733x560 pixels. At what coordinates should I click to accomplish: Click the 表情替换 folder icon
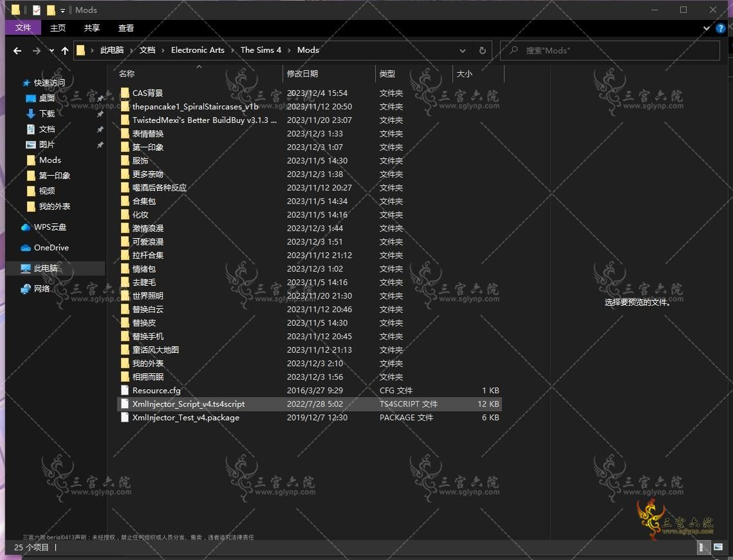(x=124, y=134)
